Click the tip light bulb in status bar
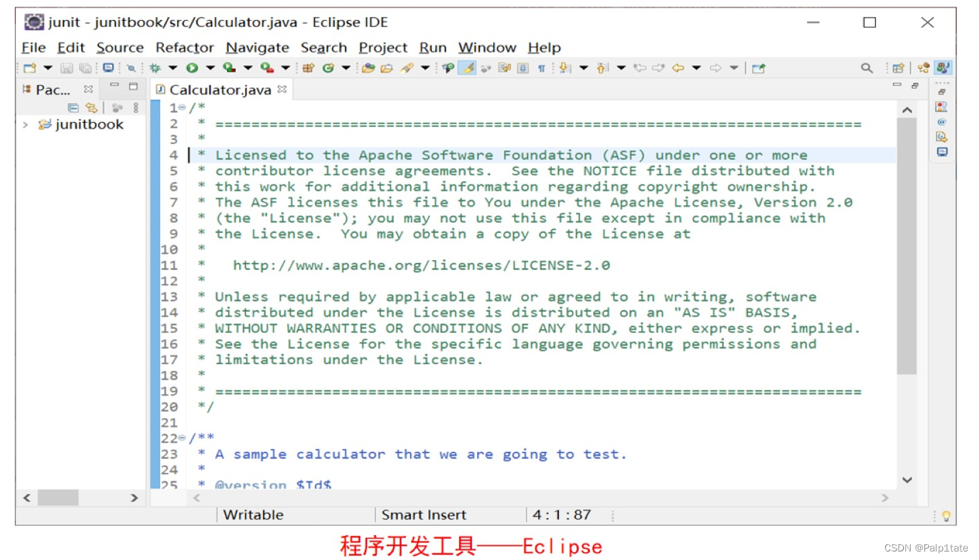Image resolution: width=979 pixels, height=560 pixels. coord(946,516)
